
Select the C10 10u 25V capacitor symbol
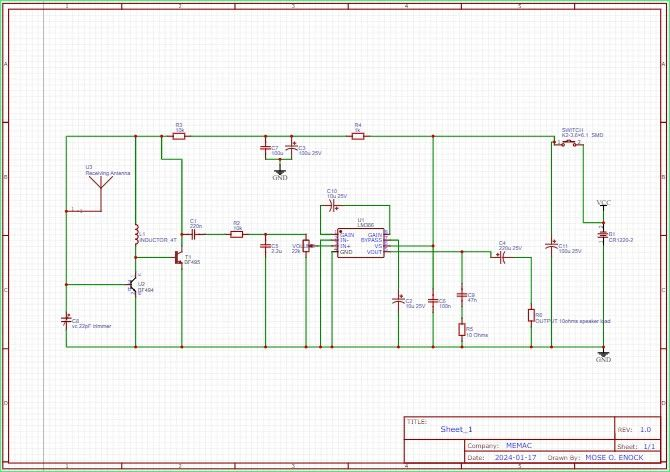click(x=333, y=207)
